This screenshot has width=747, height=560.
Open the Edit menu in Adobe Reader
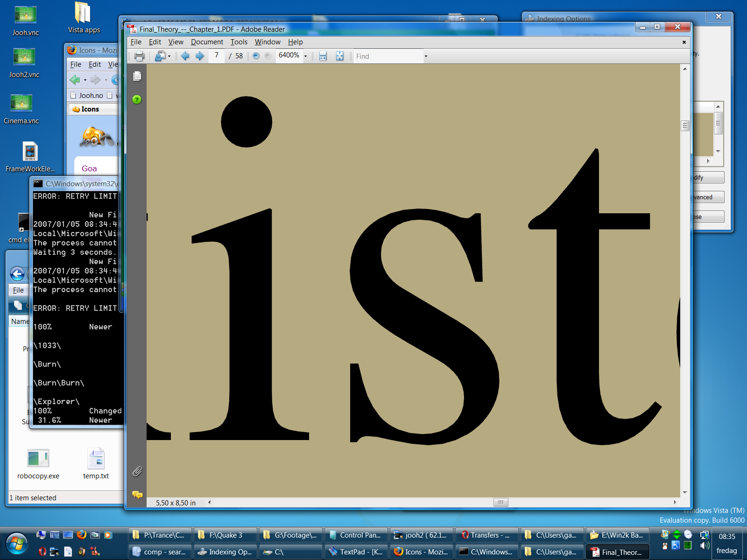click(x=155, y=42)
